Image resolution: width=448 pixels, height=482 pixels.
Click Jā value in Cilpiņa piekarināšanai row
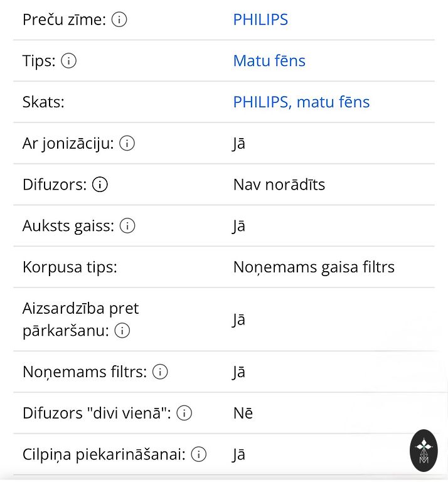(239, 454)
